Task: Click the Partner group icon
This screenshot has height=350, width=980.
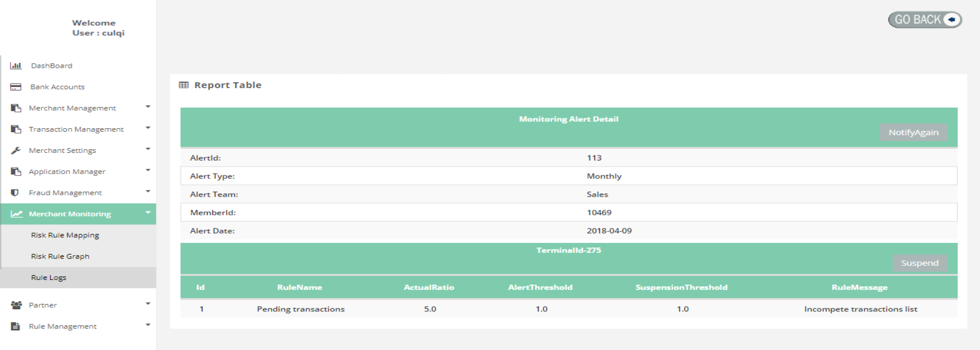Action: (16, 305)
